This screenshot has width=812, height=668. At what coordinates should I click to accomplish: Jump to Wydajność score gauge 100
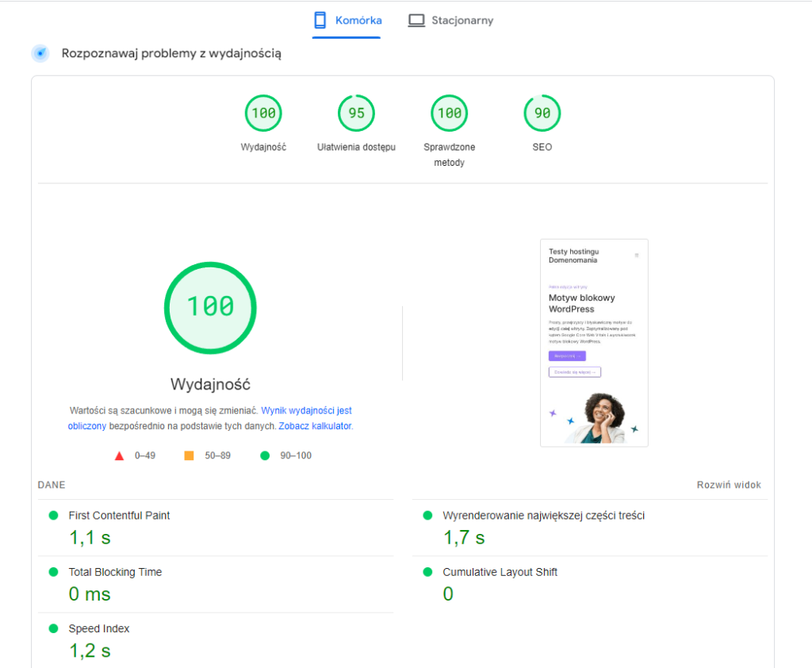pyautogui.click(x=263, y=113)
